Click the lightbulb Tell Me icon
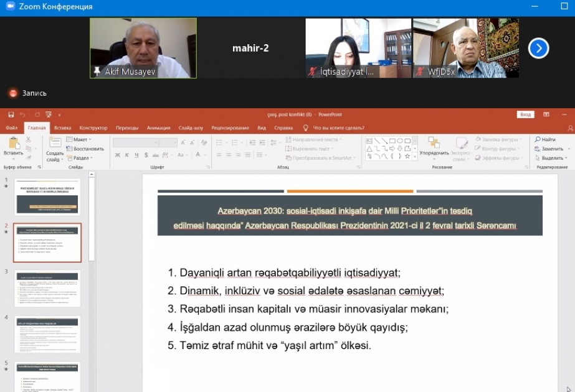 click(305, 128)
